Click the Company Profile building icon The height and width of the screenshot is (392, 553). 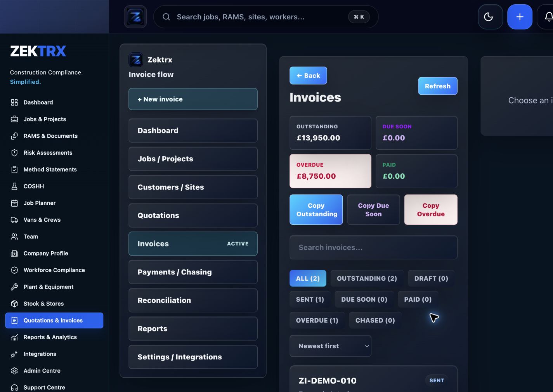[x=14, y=253]
